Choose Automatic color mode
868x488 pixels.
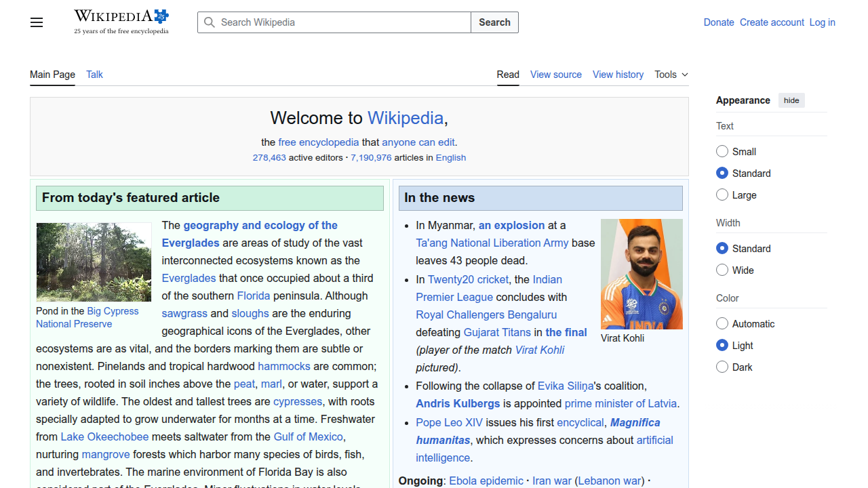722,323
